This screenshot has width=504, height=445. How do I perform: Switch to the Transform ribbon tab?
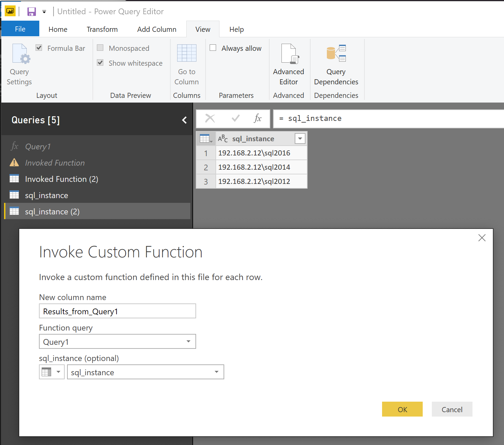pos(102,29)
